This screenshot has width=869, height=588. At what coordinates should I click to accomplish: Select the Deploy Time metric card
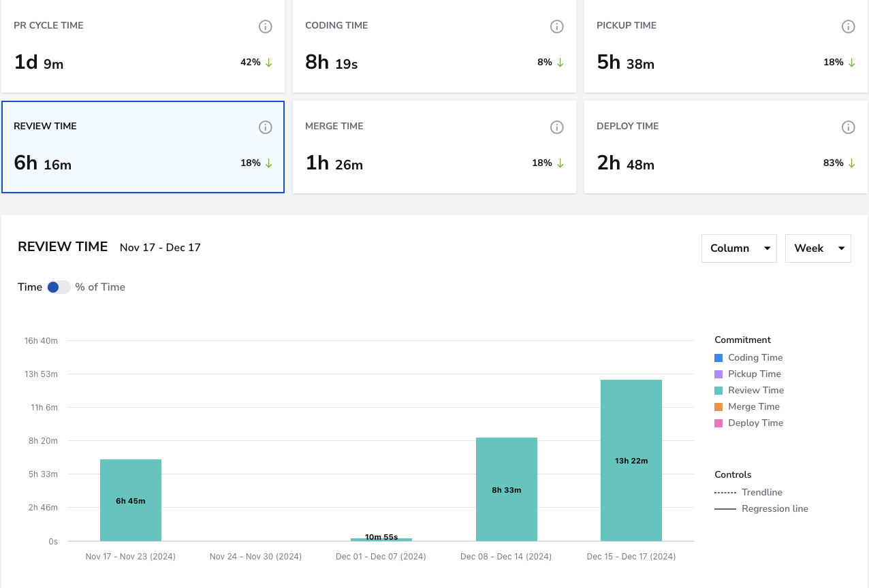[x=726, y=147]
